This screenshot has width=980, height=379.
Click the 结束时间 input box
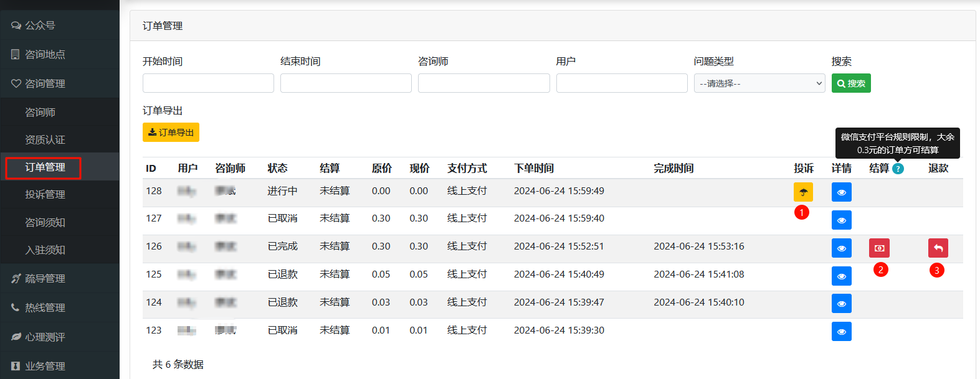point(346,83)
